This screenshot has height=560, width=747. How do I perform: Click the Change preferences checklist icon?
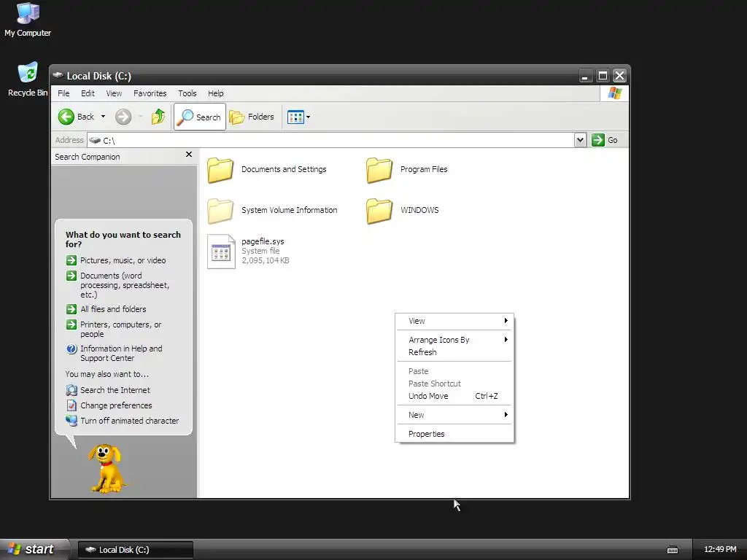pyautogui.click(x=71, y=405)
